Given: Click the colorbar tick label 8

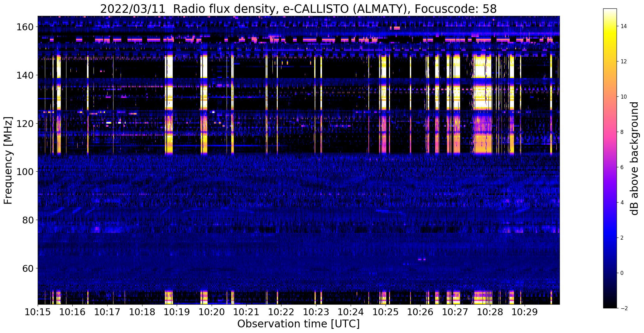Looking at the screenshot, I should pos(622,132).
